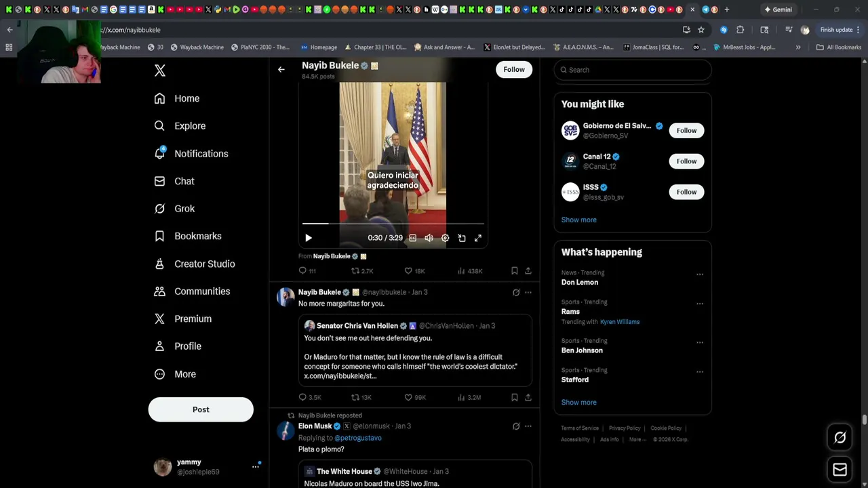View analytics of 3.2M-view post
The image size is (868, 488).
pos(469,397)
